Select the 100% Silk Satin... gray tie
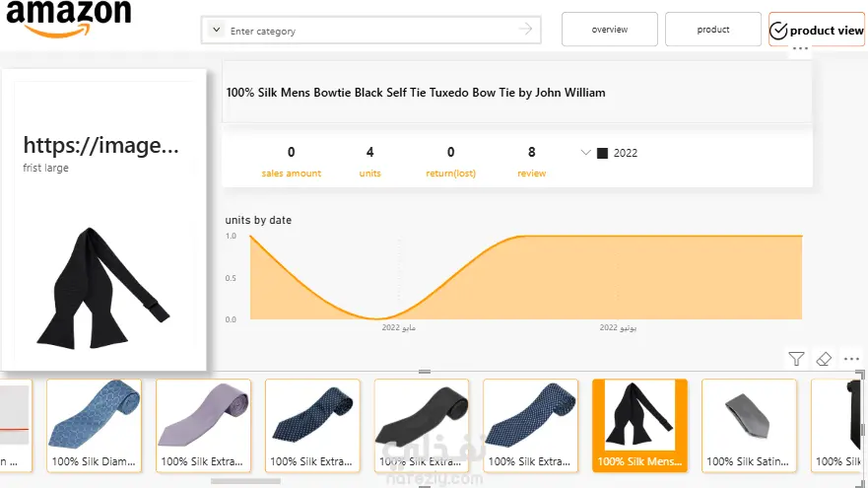Screen dimensions: 868x488 coord(749,426)
